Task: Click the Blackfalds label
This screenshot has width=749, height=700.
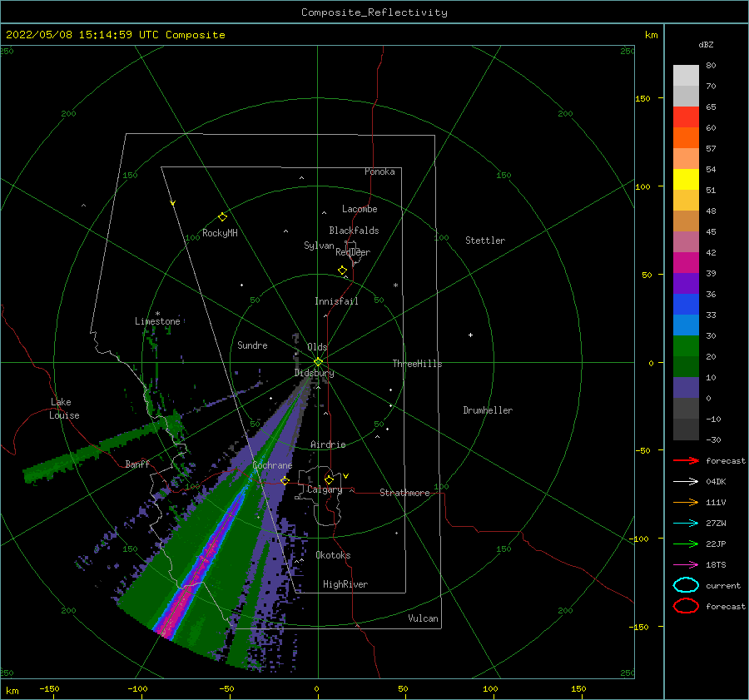Action: [354, 231]
